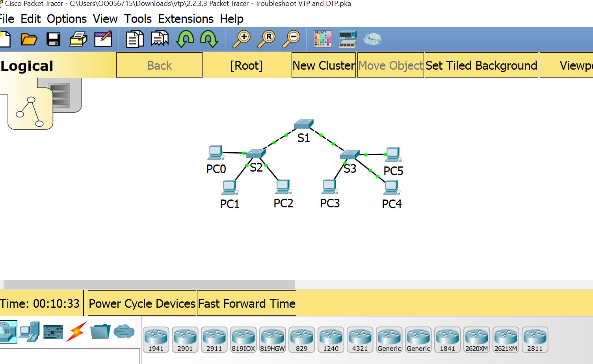The image size is (593, 364).
Task: Select the Multiuser Connection cloud category
Action: (x=124, y=332)
